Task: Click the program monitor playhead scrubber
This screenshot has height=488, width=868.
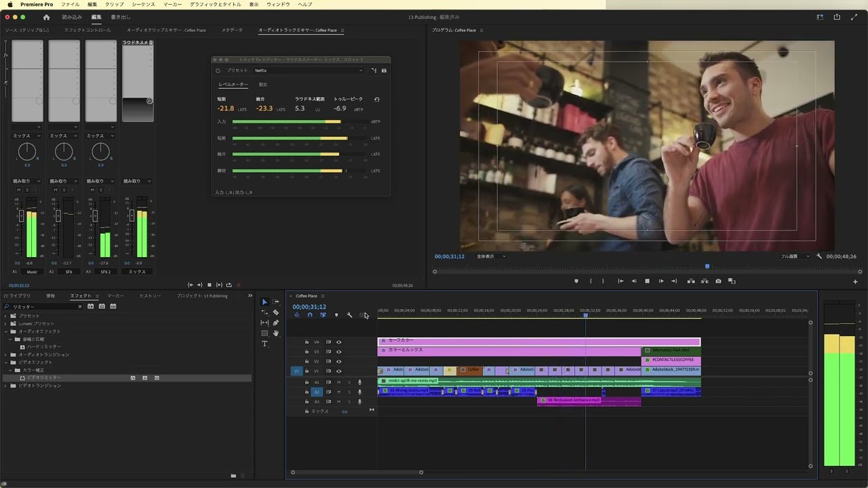Action: coord(707,266)
